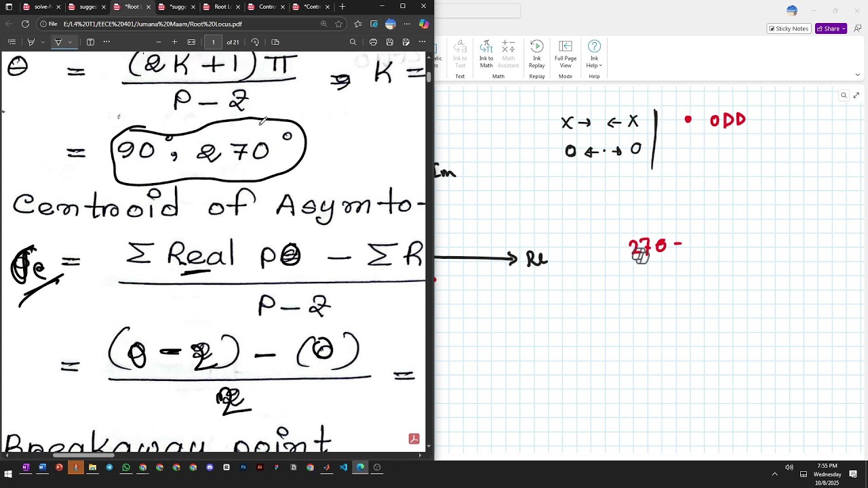The width and height of the screenshot is (868, 488).
Task: Zoom in the PDF page
Action: click(174, 42)
